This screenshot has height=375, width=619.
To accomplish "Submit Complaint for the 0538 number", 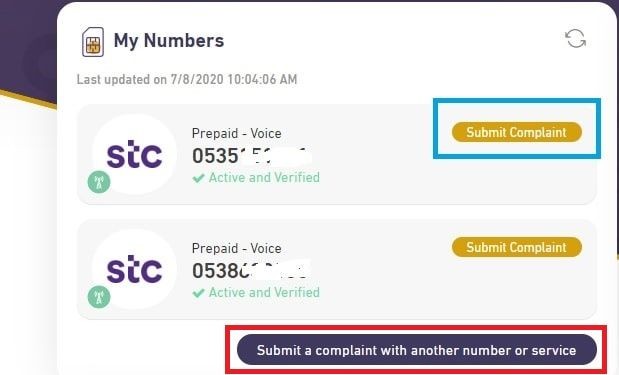I will pyautogui.click(x=517, y=247).
